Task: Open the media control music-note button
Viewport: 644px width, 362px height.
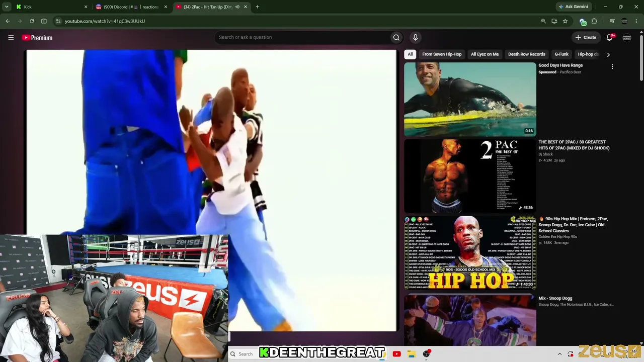Action: [x=612, y=21]
